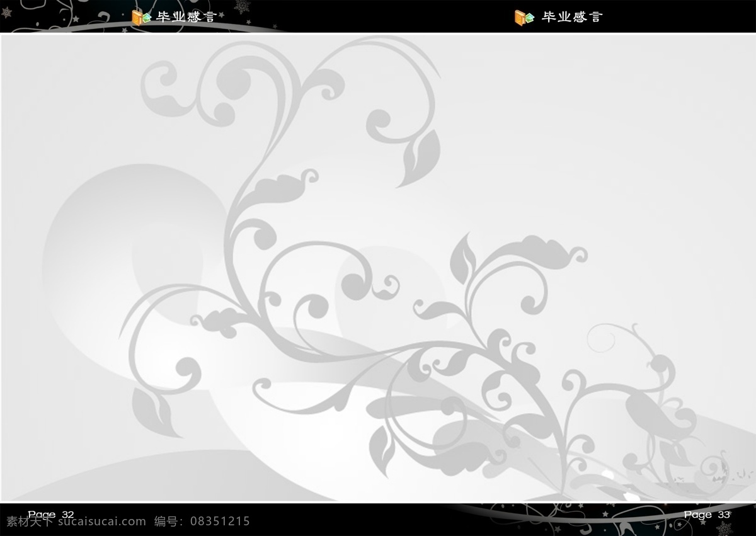Screen dimensions: 756x536
Task: Select the right-hand page title 毕业感言
Action: coord(572,18)
